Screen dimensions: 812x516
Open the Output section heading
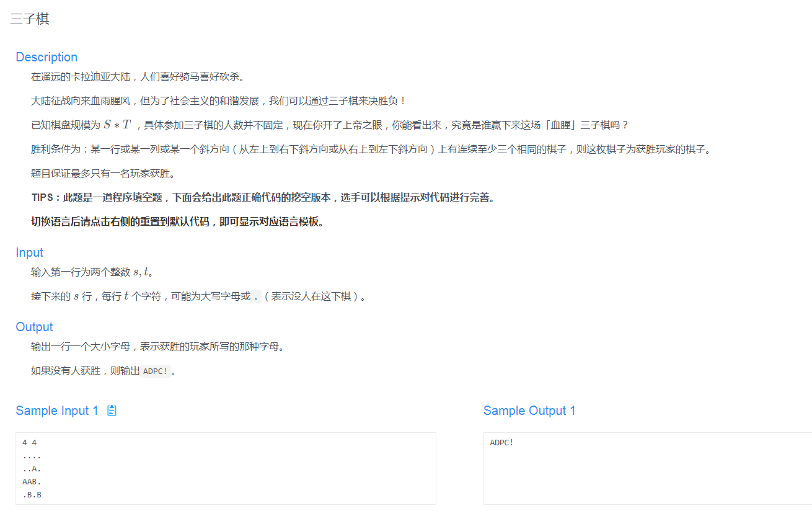click(34, 327)
